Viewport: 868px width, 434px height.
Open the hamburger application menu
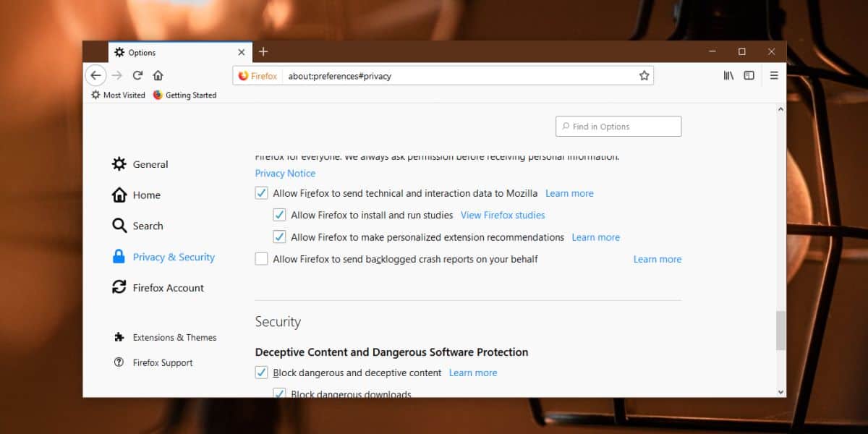[774, 75]
